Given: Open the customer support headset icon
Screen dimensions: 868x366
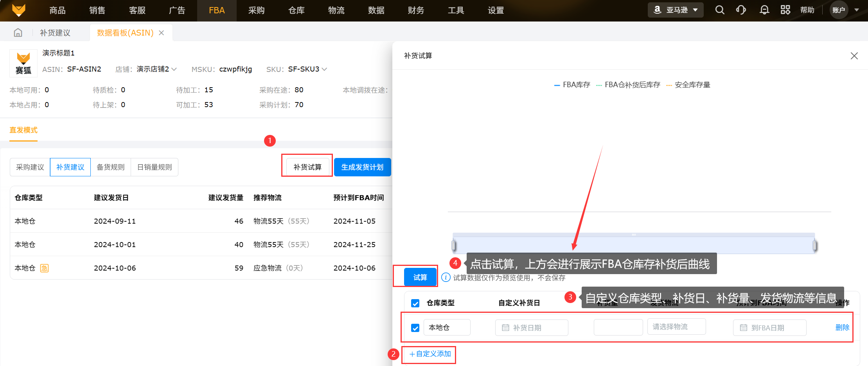Looking at the screenshot, I should click(741, 10).
